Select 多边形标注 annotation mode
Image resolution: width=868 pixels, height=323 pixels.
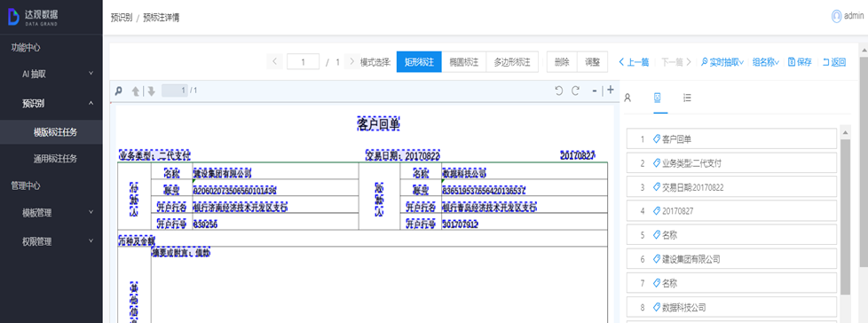(513, 62)
